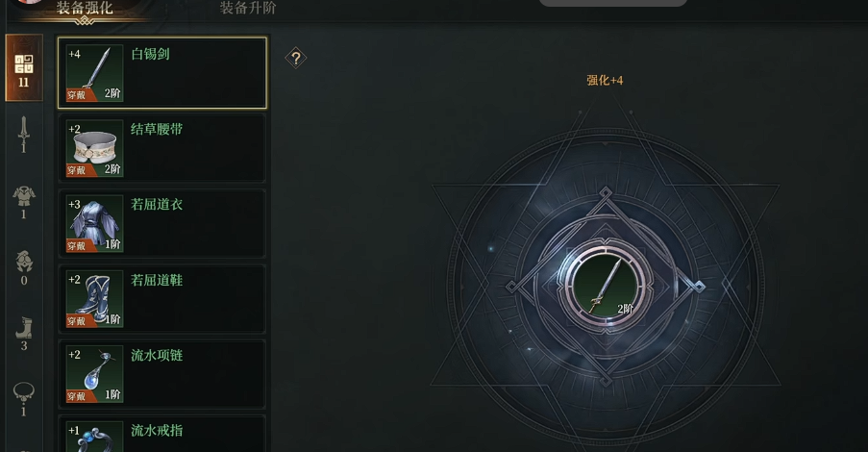Click the sword in the enhancement circle
868x452 pixels.
click(605, 286)
